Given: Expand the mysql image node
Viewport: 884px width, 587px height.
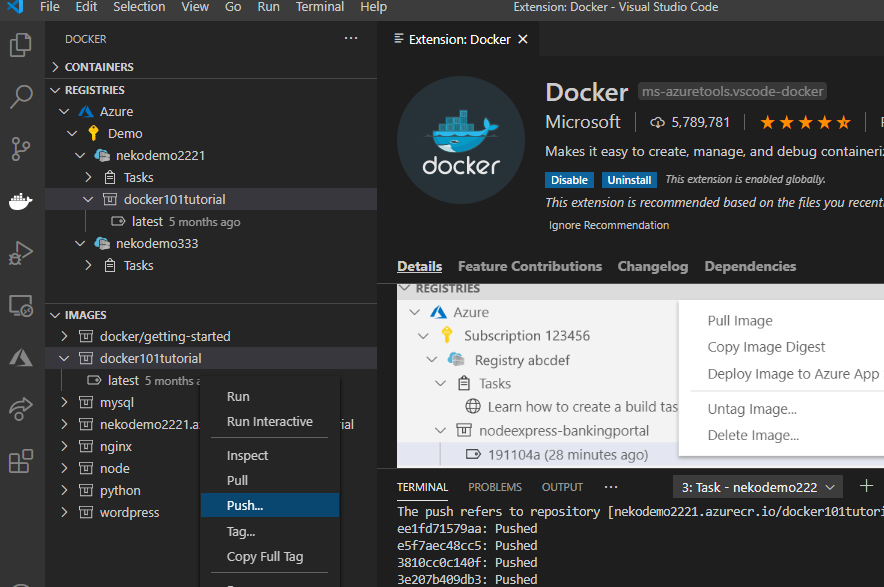Looking at the screenshot, I should coord(64,403).
